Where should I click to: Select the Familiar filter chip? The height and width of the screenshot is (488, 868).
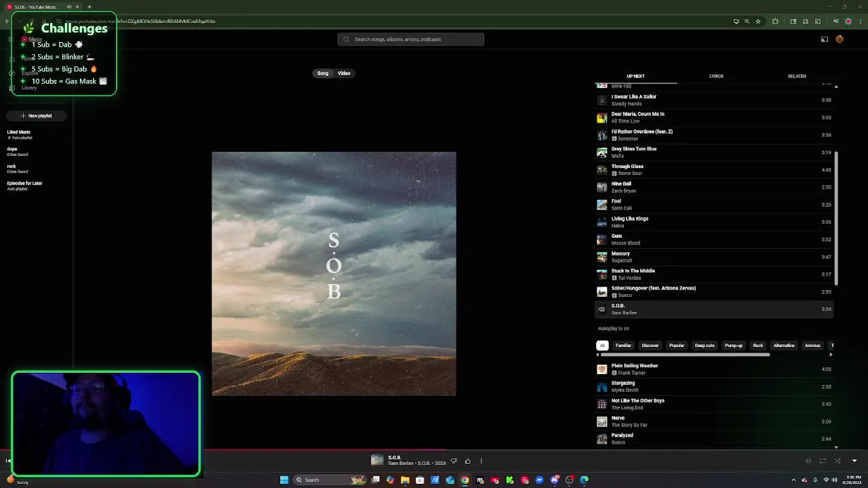point(623,346)
